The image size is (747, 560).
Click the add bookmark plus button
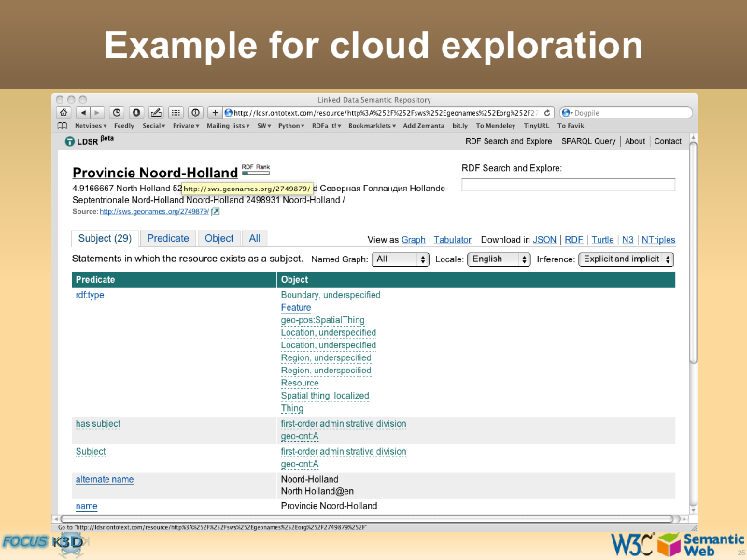coord(216,113)
